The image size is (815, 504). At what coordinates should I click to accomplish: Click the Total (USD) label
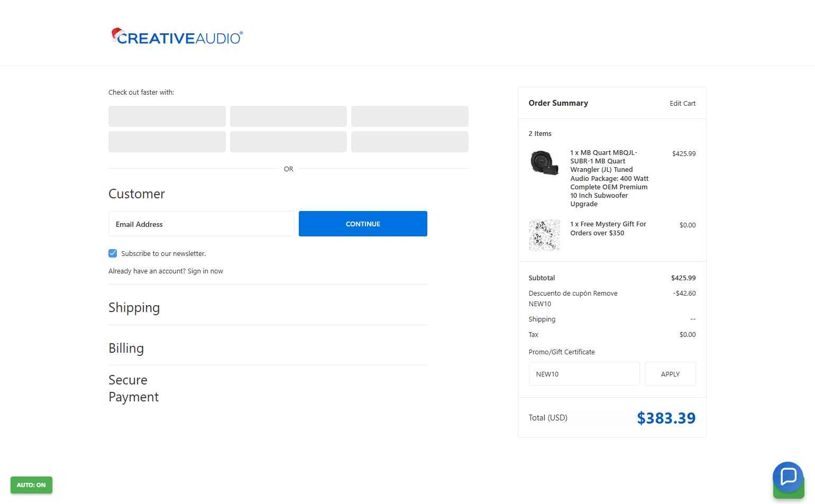pyautogui.click(x=548, y=417)
